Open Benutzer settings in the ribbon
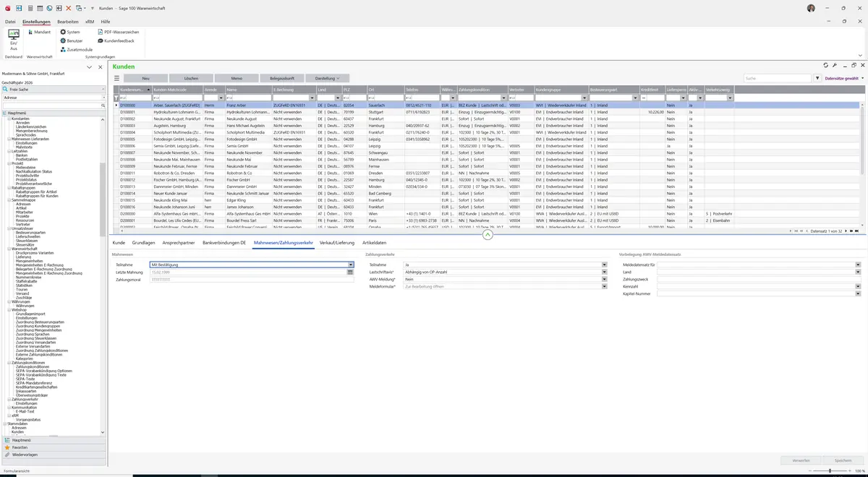The image size is (868, 477). [71, 40]
